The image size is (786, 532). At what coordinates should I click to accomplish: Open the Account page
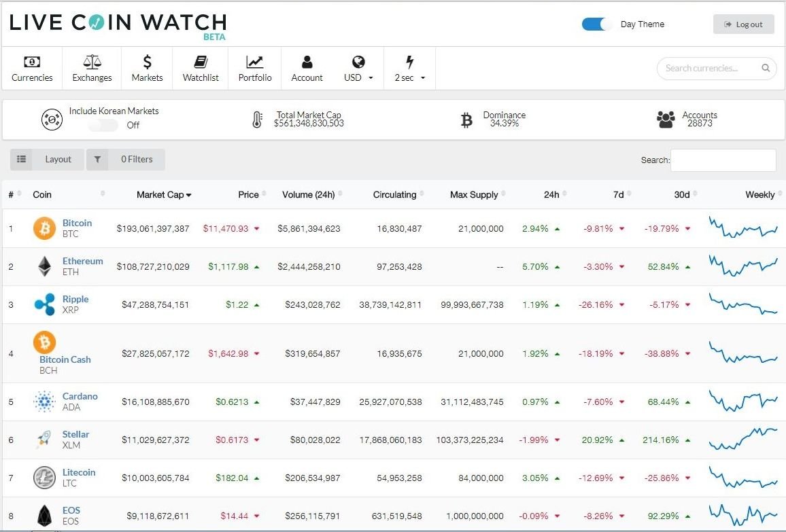coord(307,69)
